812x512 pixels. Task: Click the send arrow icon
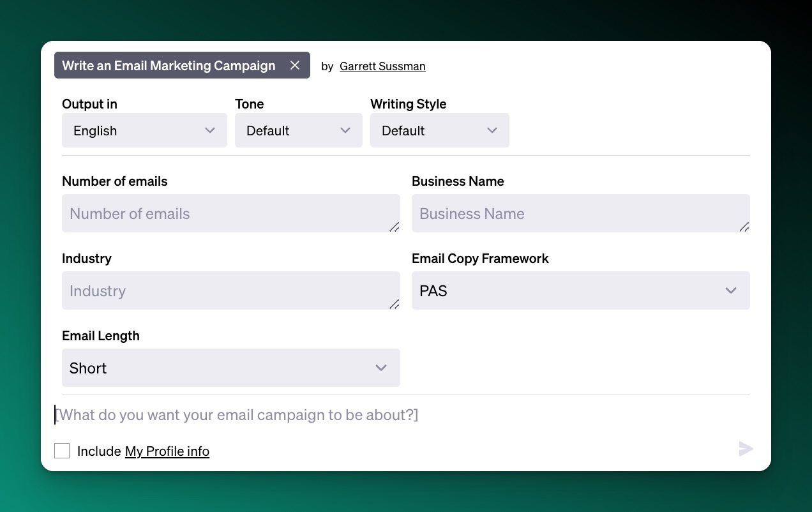[746, 449]
